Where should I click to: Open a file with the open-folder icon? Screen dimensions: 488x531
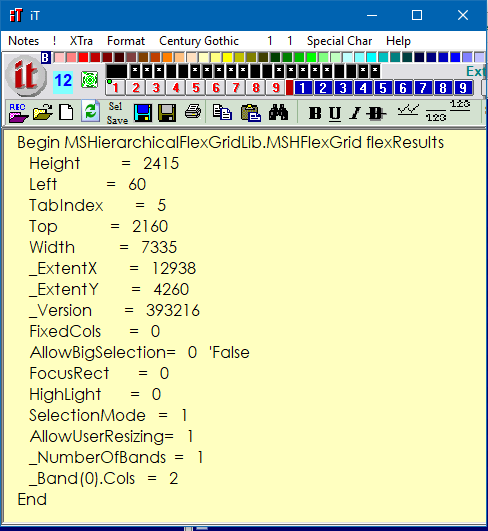coord(43,113)
